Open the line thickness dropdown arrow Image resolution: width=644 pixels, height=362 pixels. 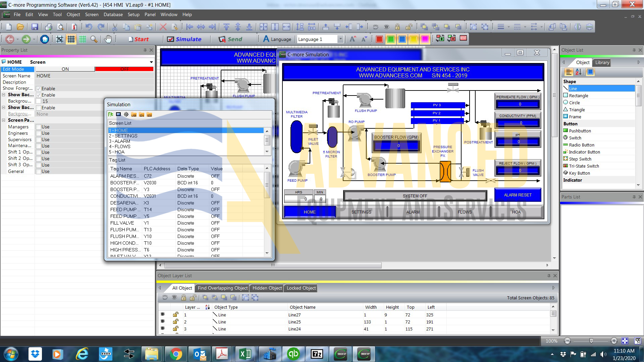tap(508, 26)
